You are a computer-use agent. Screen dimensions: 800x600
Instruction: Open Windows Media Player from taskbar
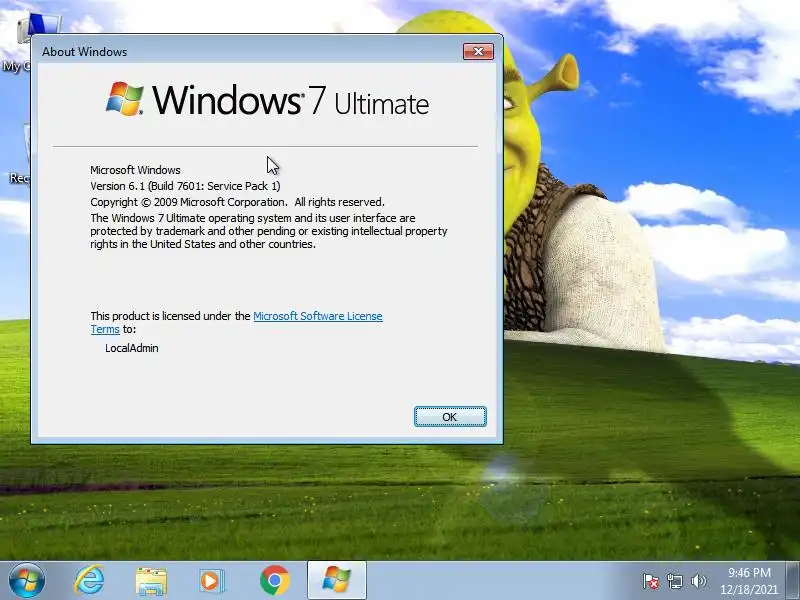(211, 581)
